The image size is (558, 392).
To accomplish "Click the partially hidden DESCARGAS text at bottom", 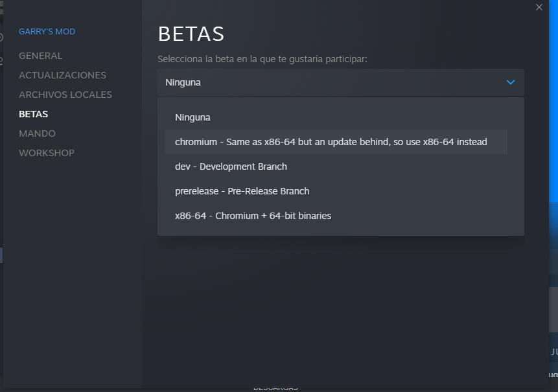I will [275, 387].
